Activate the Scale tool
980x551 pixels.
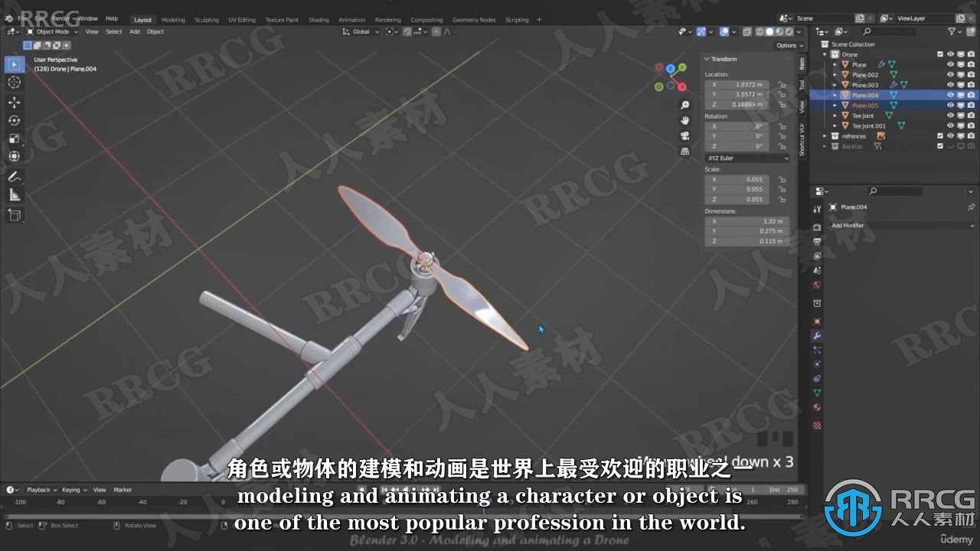point(15,139)
